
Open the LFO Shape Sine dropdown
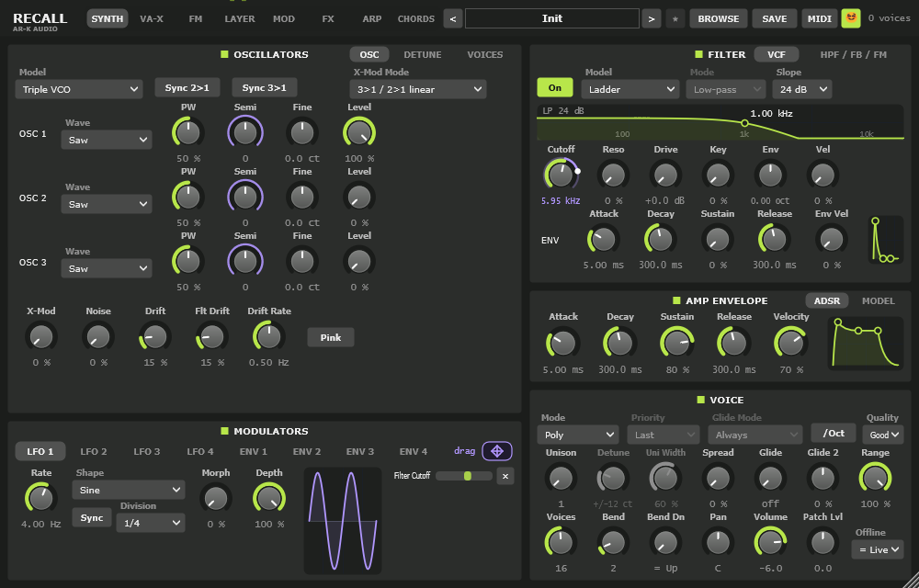tap(129, 491)
